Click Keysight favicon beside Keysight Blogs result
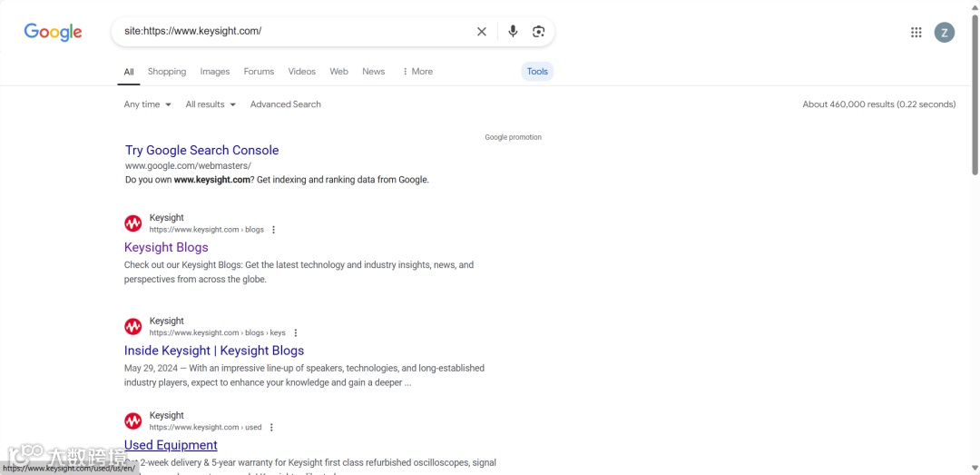 (x=133, y=223)
